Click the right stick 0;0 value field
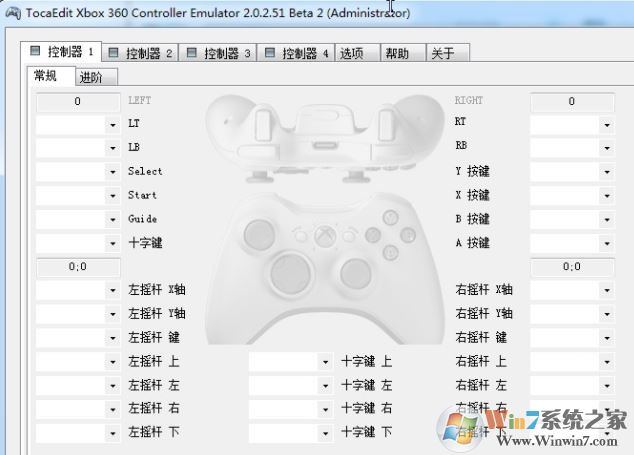Screen dimensions: 634x455 tap(572, 267)
